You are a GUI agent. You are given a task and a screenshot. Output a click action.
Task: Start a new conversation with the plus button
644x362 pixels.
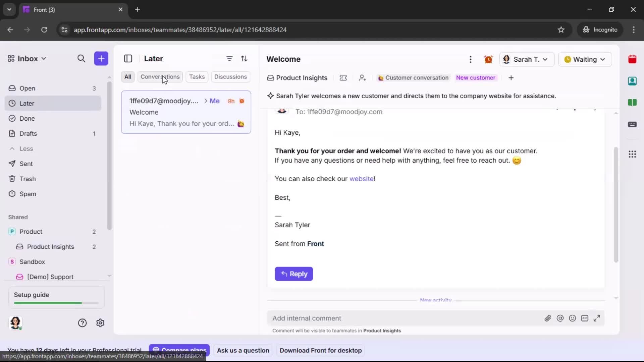(x=101, y=58)
